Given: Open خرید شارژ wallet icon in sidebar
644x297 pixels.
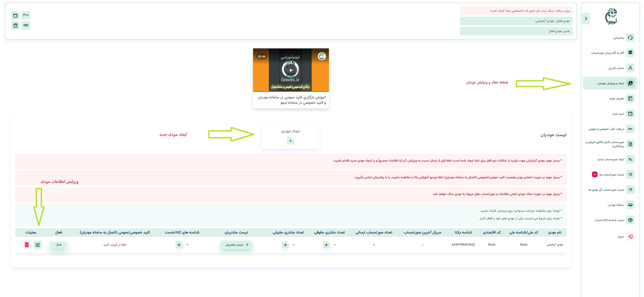Looking at the screenshot, I should [x=630, y=114].
